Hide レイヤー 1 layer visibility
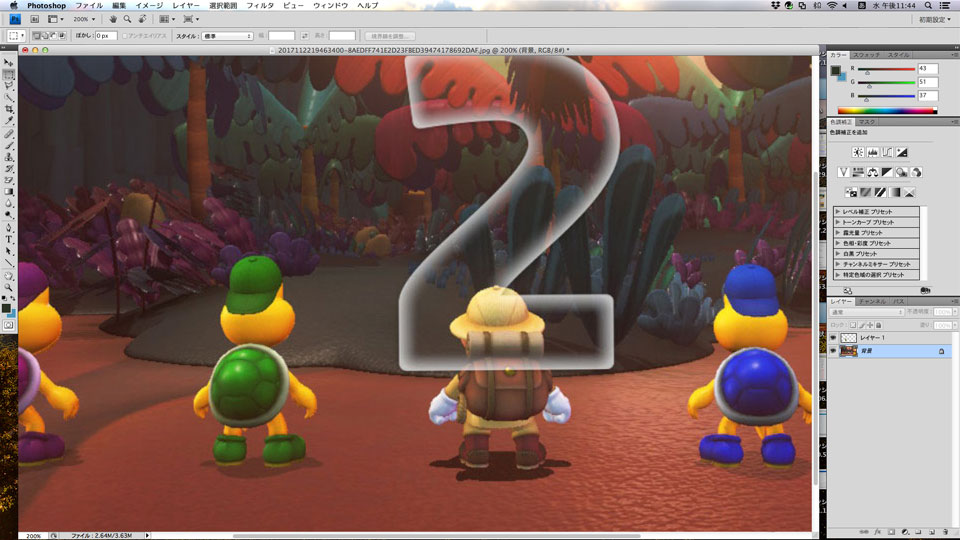This screenshot has width=960, height=540. click(832, 338)
